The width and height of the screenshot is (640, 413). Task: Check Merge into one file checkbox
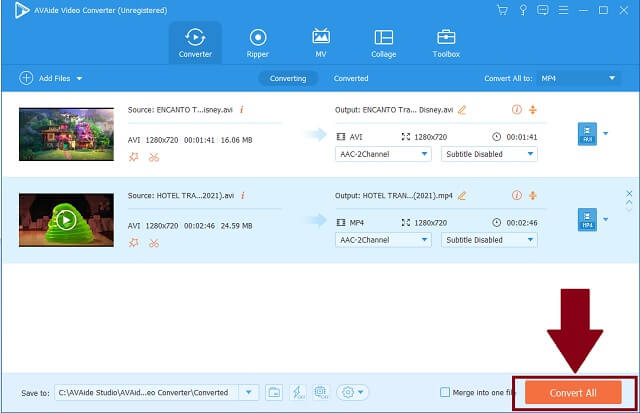click(x=445, y=392)
